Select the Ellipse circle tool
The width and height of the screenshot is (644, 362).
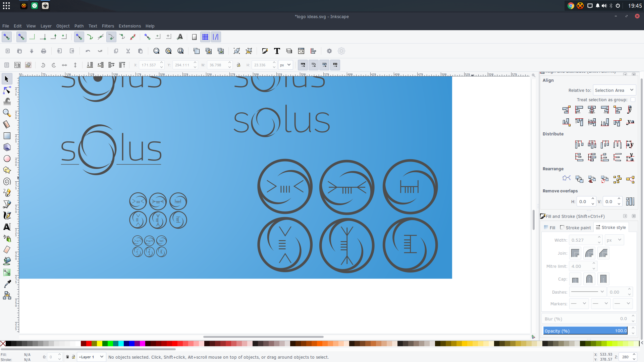click(x=7, y=159)
